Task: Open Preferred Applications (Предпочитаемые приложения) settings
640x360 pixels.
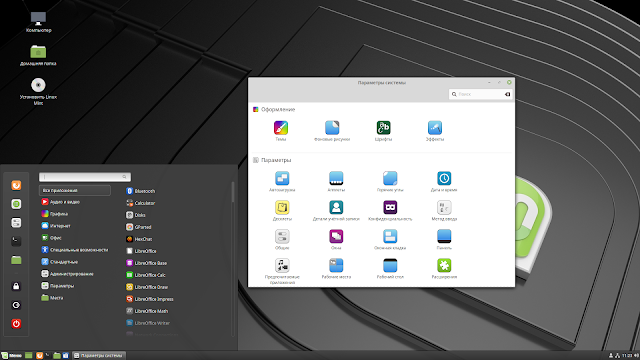Action: tap(282, 271)
